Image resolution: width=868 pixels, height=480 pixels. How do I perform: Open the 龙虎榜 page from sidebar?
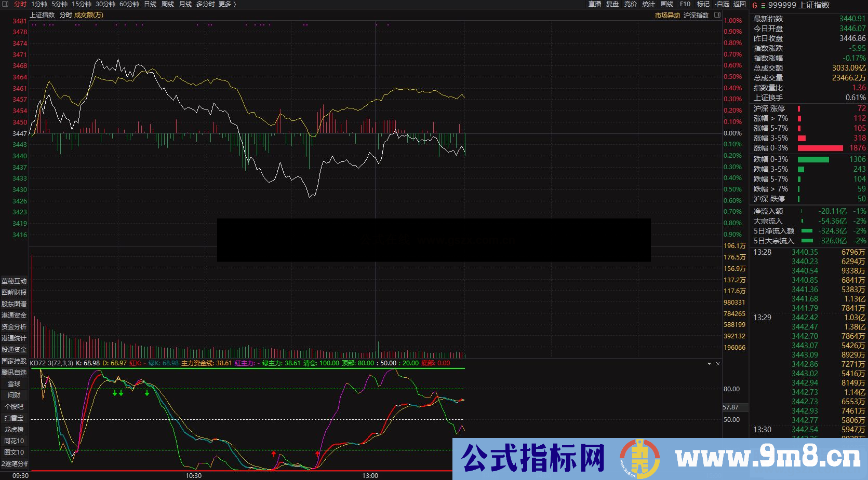pyautogui.click(x=14, y=429)
